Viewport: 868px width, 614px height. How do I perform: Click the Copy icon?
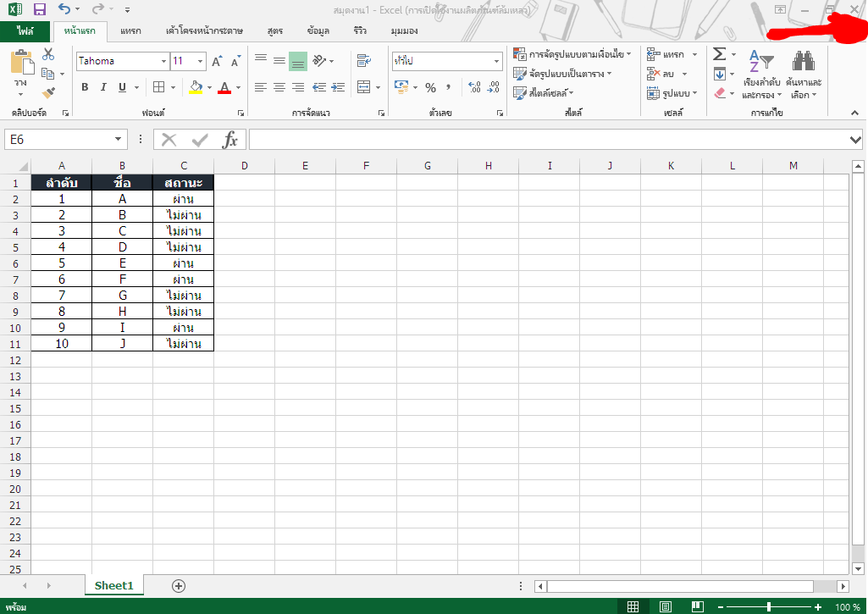point(48,73)
